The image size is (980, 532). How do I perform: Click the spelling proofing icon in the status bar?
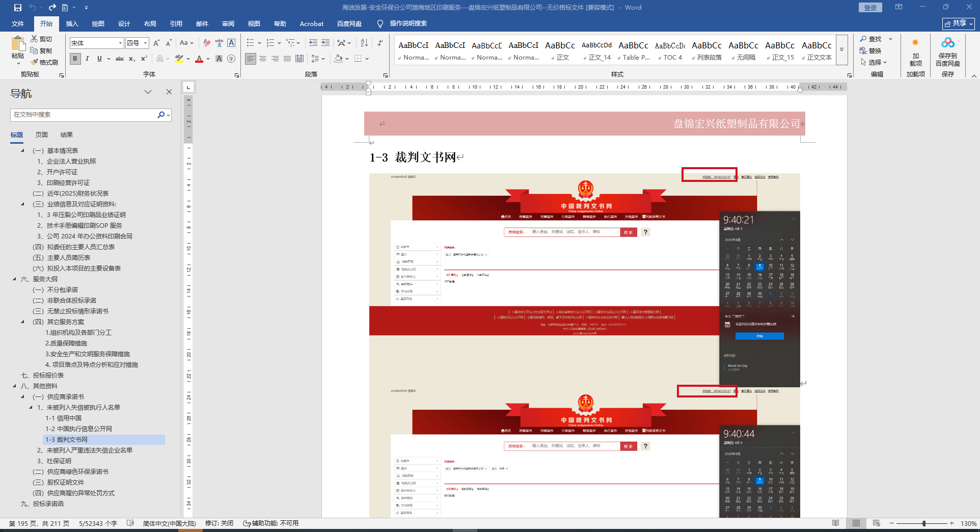point(130,523)
